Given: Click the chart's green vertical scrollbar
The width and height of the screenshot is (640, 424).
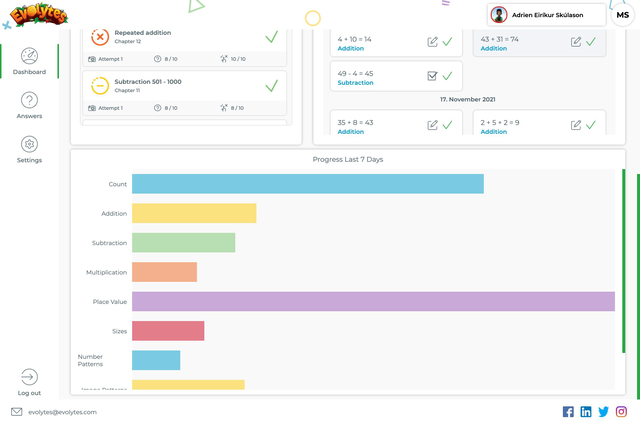Looking at the screenshot, I should tap(623, 261).
